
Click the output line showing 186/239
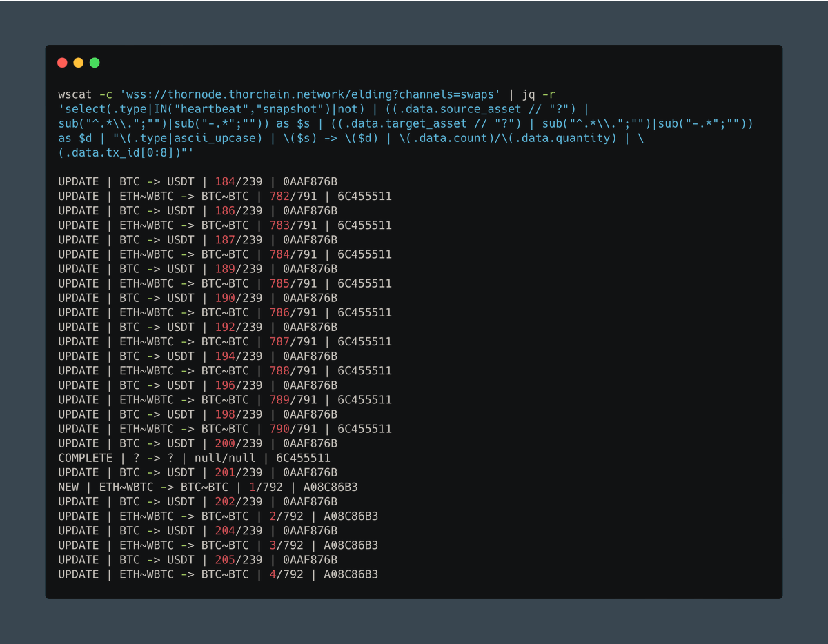(x=197, y=211)
